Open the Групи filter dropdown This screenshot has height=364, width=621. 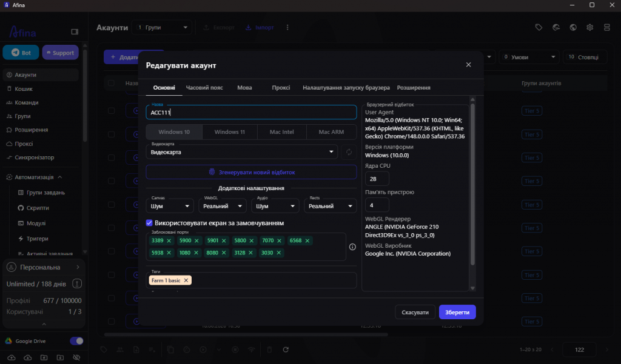coord(162,27)
